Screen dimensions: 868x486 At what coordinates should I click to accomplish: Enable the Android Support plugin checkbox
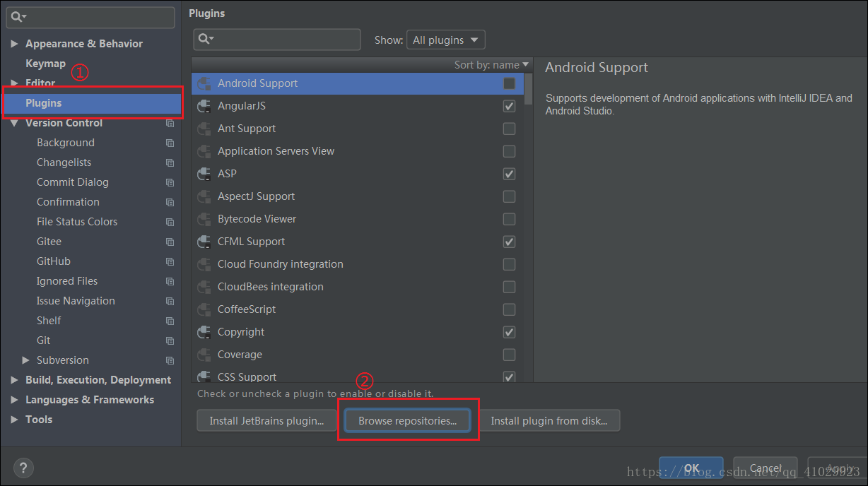pyautogui.click(x=509, y=83)
